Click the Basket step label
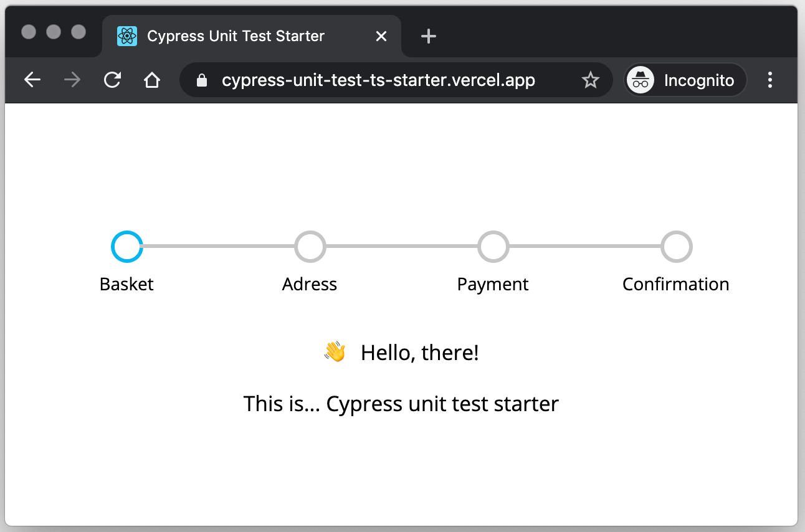 [126, 284]
